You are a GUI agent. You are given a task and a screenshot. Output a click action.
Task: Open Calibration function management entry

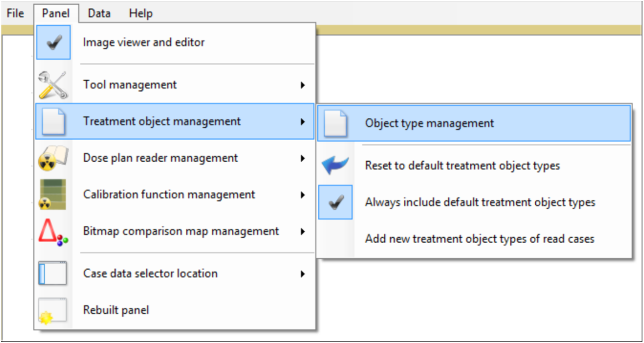tap(175, 194)
